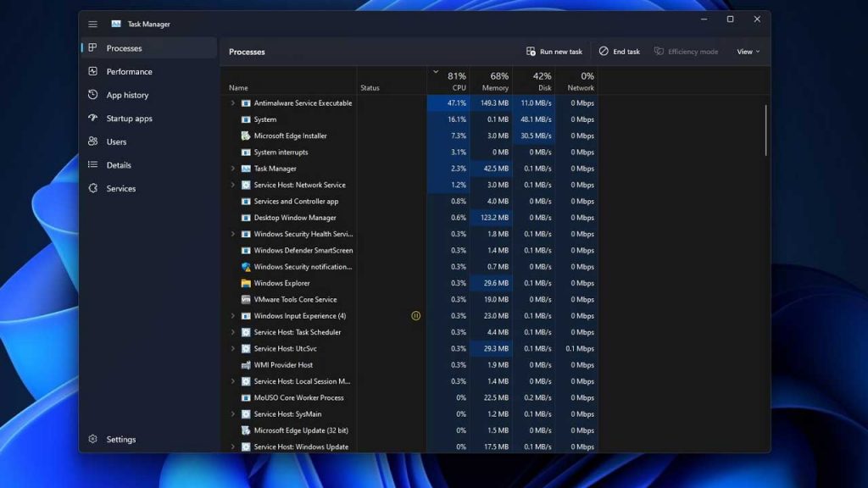
Task: Click the 123.2 MB memory cell
Action: pyautogui.click(x=491, y=218)
